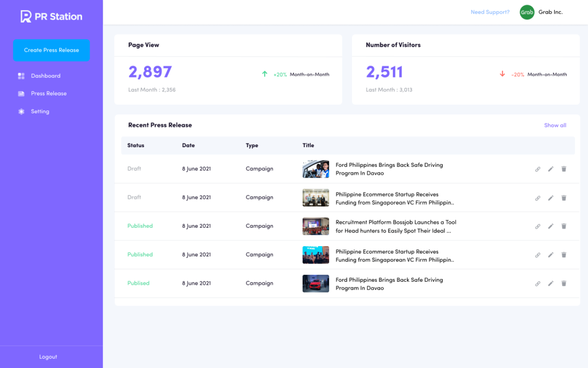
Task: Click the Status column header
Action: [136, 145]
